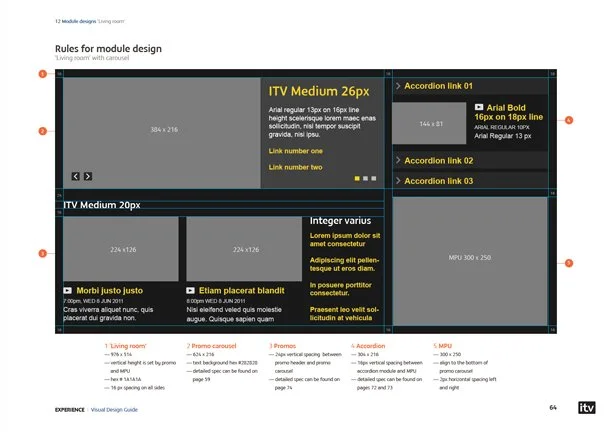The width and height of the screenshot is (612, 440).
Task: Click Rules for module design title
Action: click(108, 49)
